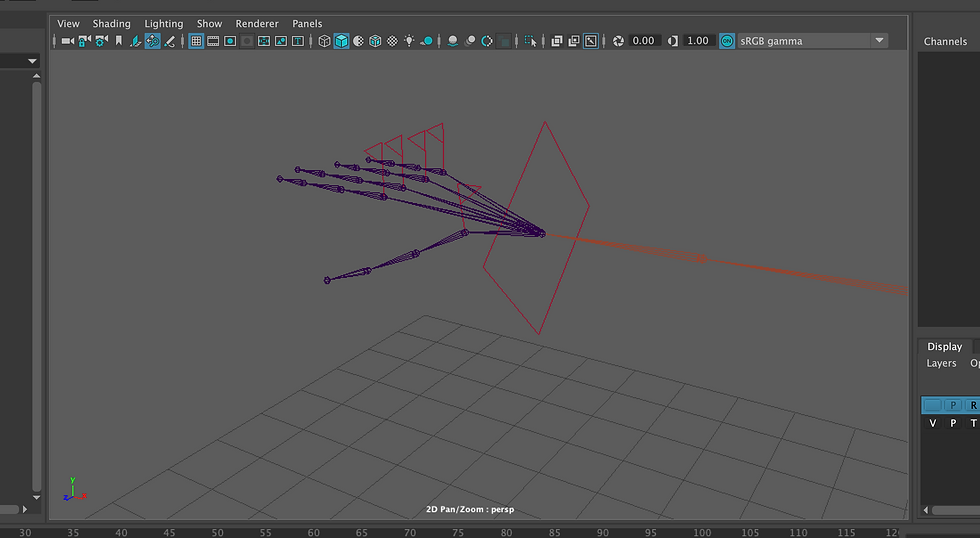Toggle the X-Ray Joints icon
The image size is (980, 538).
591,41
